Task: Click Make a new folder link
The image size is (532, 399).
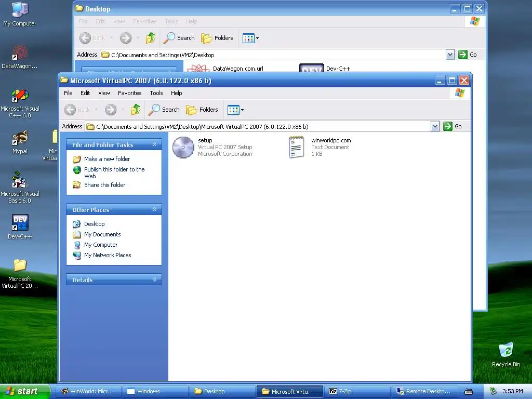Action: [x=107, y=159]
